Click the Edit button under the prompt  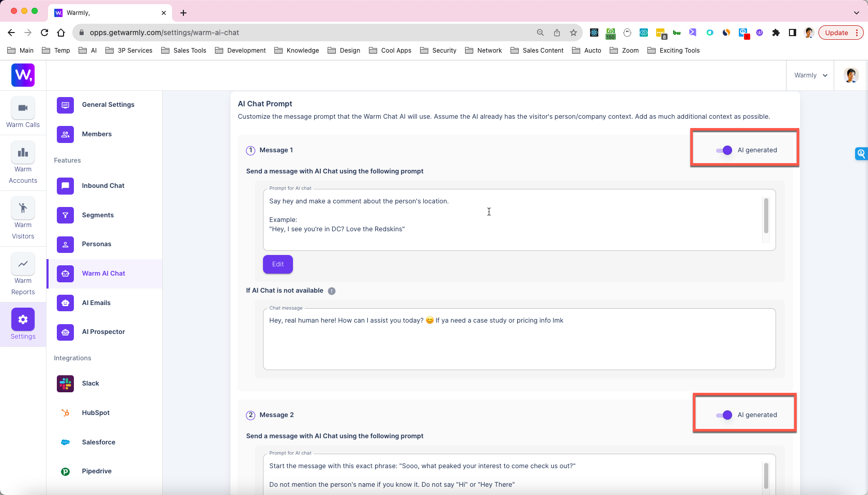tap(277, 264)
